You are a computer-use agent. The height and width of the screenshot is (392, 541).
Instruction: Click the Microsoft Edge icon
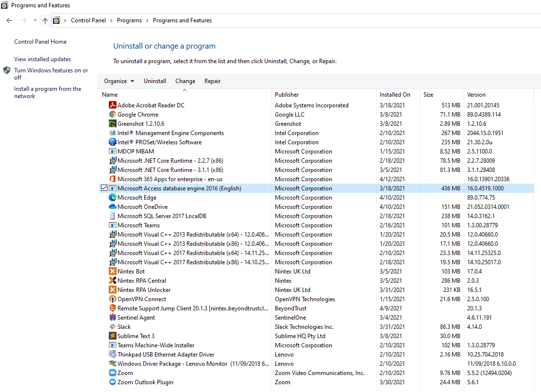point(113,197)
